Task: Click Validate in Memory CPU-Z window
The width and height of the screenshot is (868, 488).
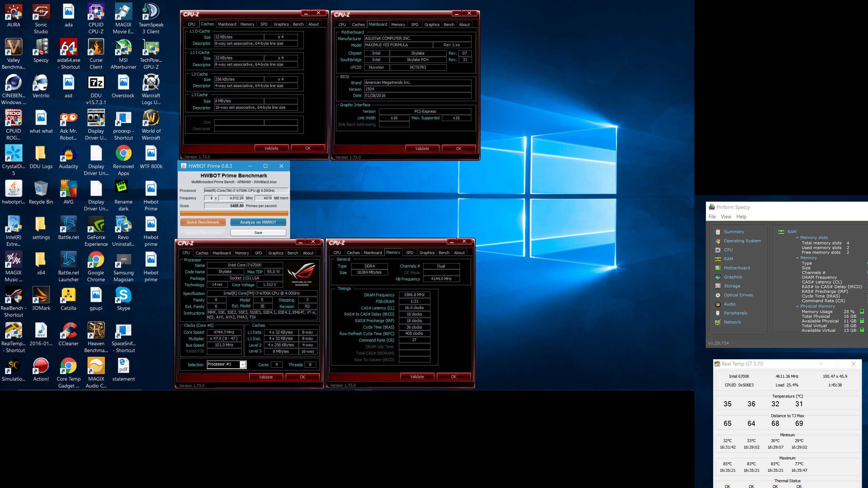Action: [x=417, y=377]
